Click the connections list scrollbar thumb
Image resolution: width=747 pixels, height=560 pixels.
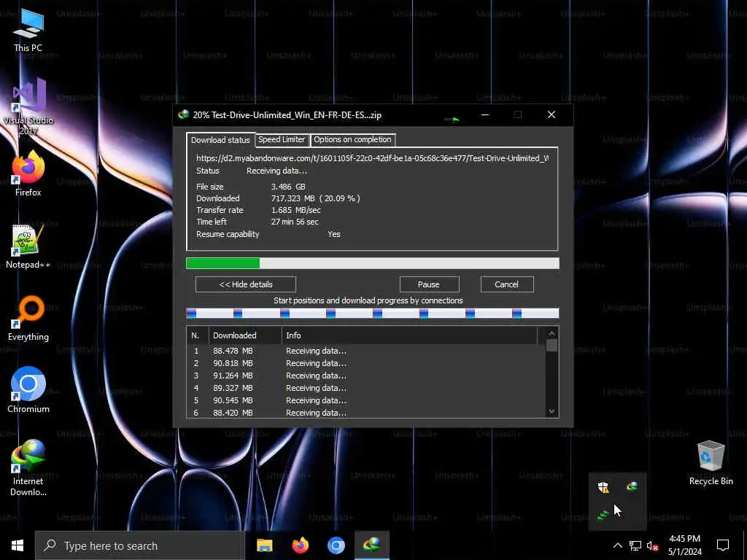click(x=551, y=345)
